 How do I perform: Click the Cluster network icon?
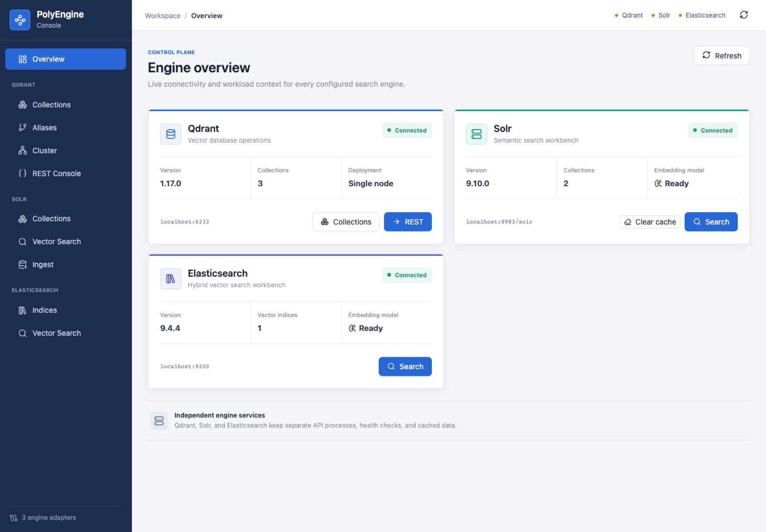pos(23,150)
